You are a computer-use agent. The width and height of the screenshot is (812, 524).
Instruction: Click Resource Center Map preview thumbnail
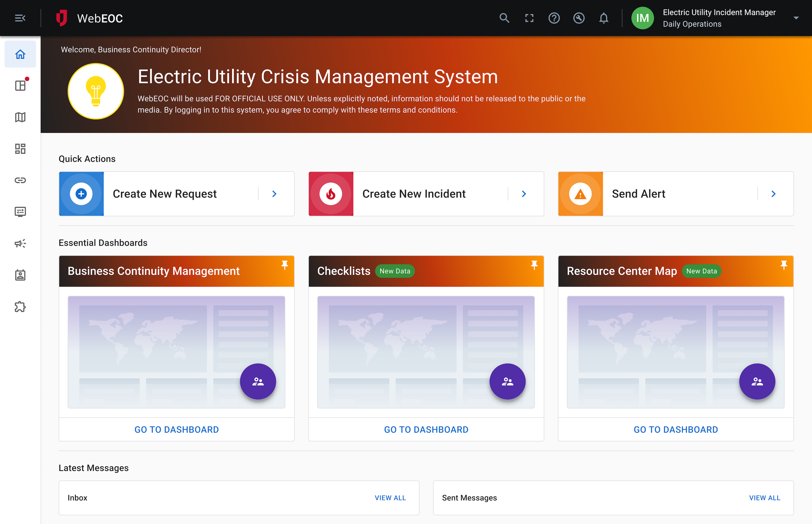tap(676, 352)
